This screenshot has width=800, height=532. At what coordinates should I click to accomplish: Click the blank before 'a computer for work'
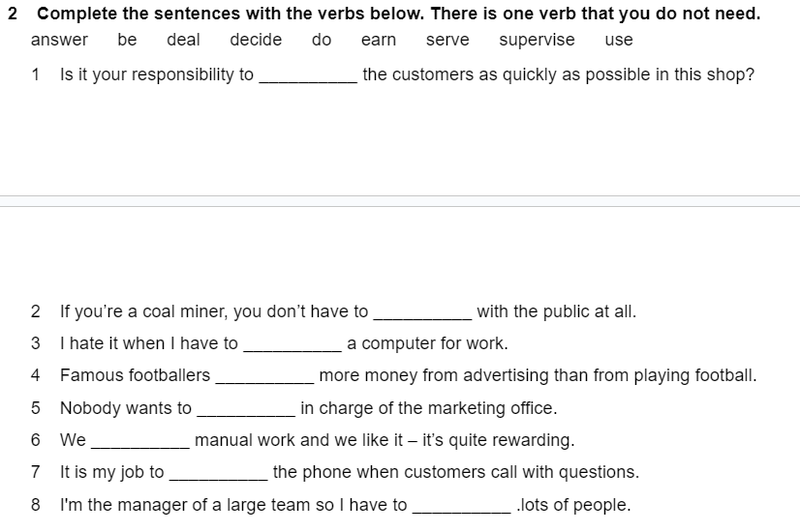point(292,344)
